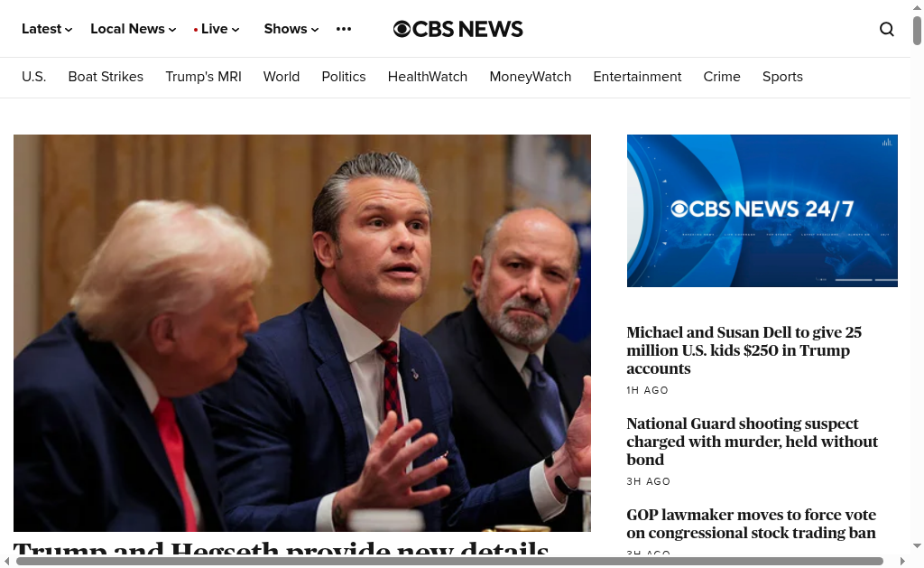Open the Sports section

[x=782, y=77]
